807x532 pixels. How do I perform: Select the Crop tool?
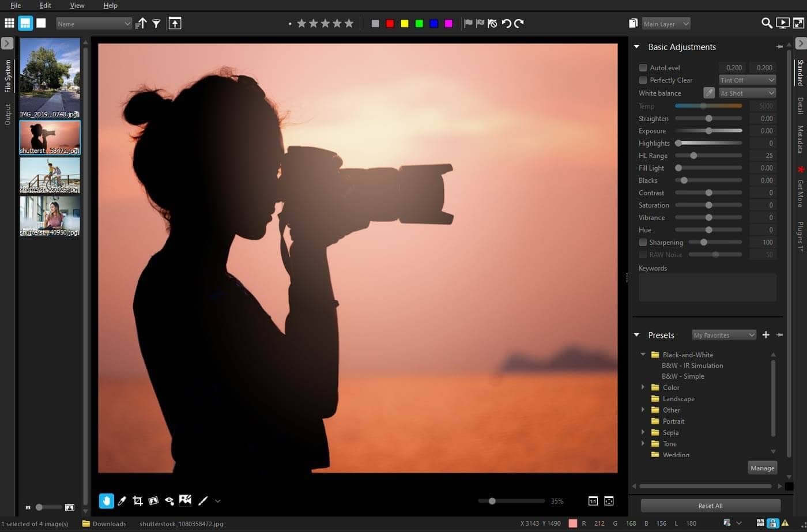[138, 501]
